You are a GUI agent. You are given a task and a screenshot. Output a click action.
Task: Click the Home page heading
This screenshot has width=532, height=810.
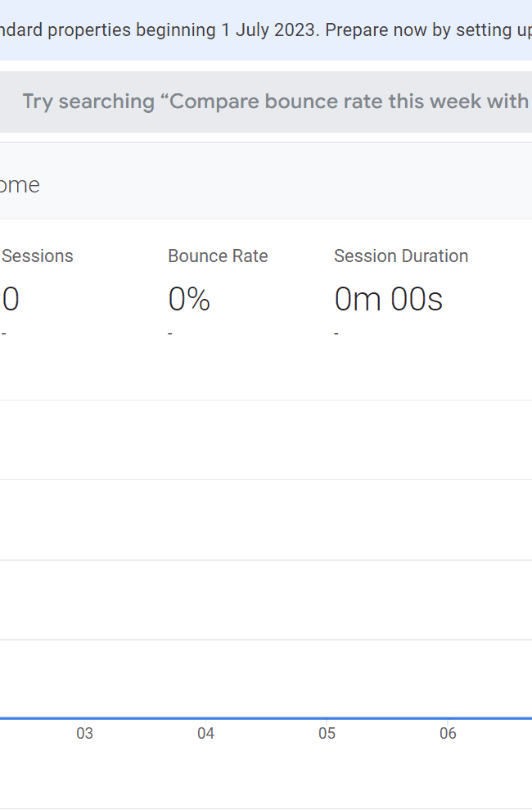20,185
